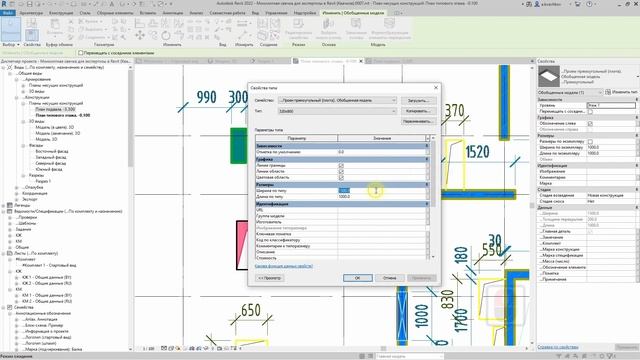This screenshot has height=360, width=640.
Task: Collapse 'Зависимости' section in type dialog
Action: click(x=427, y=146)
